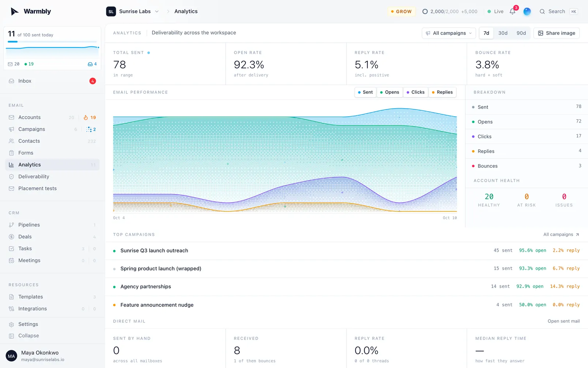
Task: Open the user avatar globe icon
Action: [x=527, y=11]
